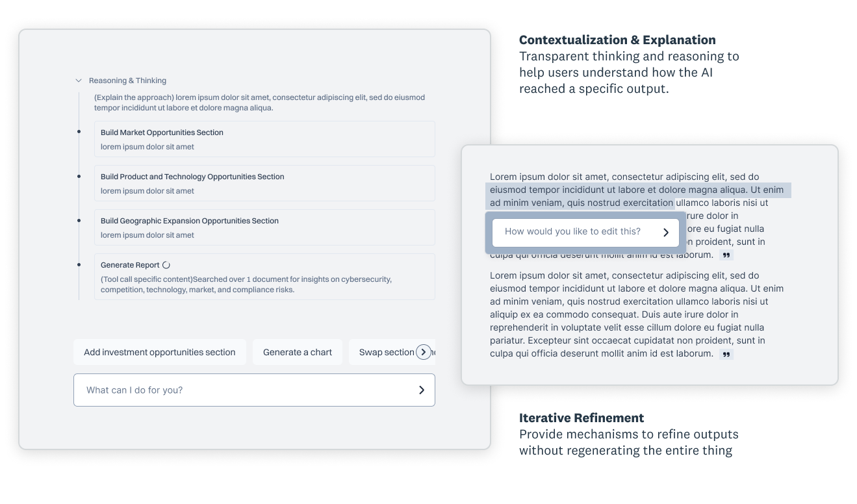Select the Build Market Opportunities Section step
Viewport: 857px width, 504px height.
[264, 139]
